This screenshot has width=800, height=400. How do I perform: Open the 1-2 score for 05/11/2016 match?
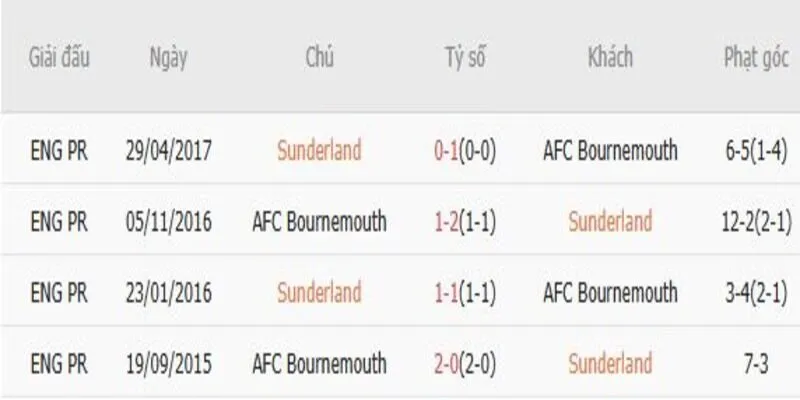coord(445,221)
